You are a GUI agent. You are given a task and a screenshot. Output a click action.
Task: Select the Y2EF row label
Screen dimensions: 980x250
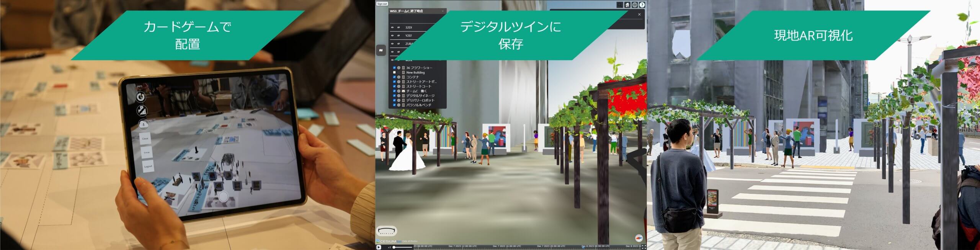[x=408, y=36]
